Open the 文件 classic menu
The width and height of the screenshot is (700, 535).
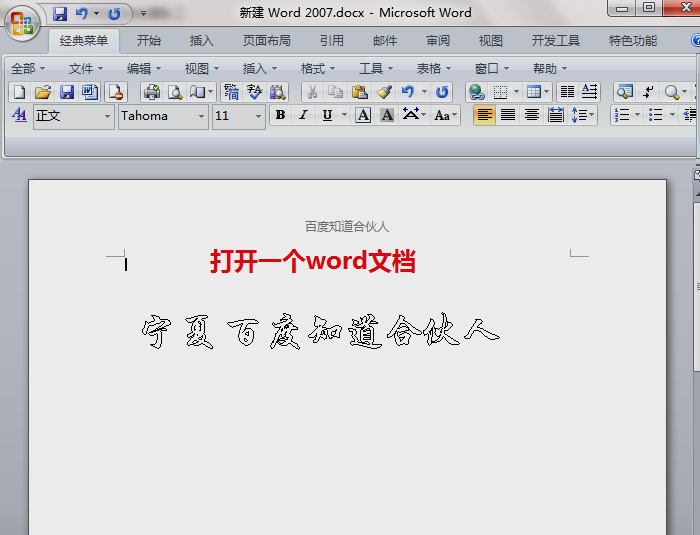tap(85, 69)
